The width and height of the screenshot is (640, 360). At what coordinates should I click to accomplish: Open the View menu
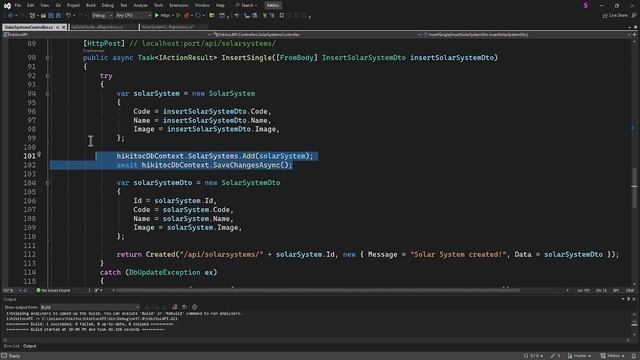pos(44,5)
